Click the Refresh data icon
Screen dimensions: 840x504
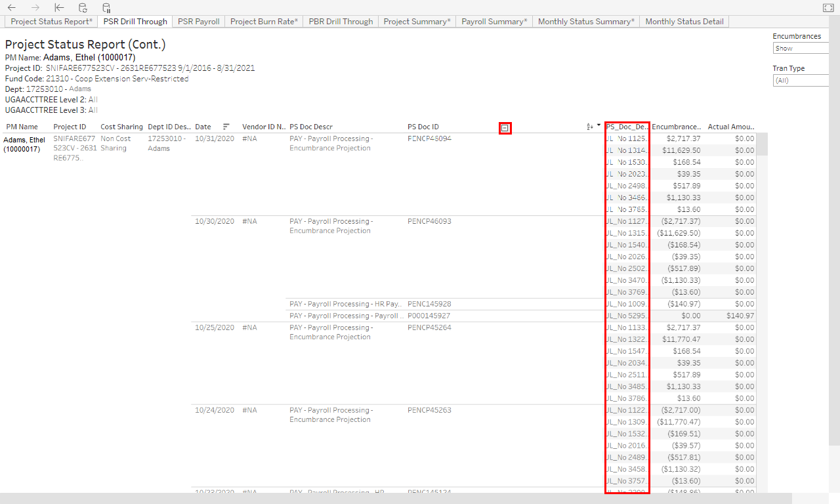[83, 8]
